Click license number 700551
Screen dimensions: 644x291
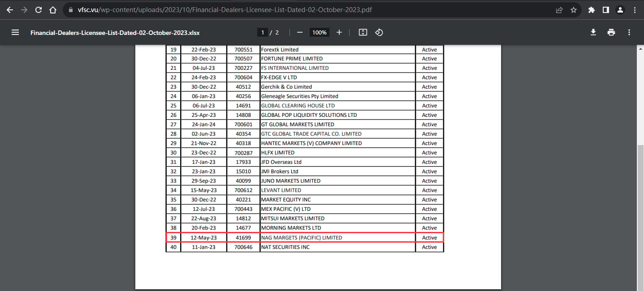click(x=243, y=50)
